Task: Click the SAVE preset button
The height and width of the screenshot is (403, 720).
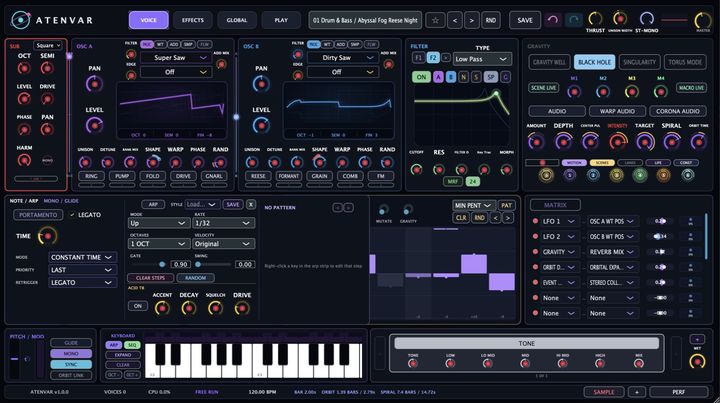Action: click(525, 20)
